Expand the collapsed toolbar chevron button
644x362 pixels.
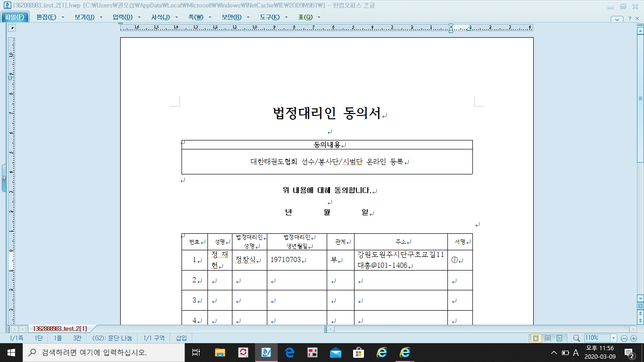617,19
